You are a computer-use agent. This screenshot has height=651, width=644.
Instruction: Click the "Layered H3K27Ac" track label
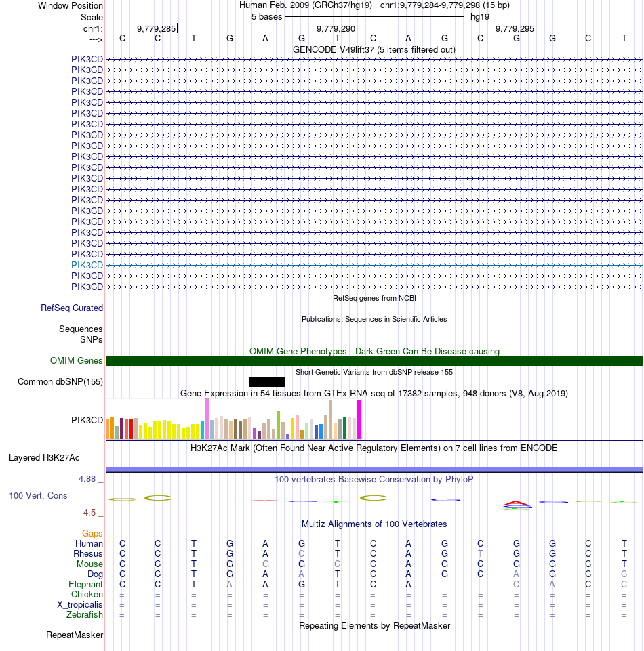click(44, 457)
